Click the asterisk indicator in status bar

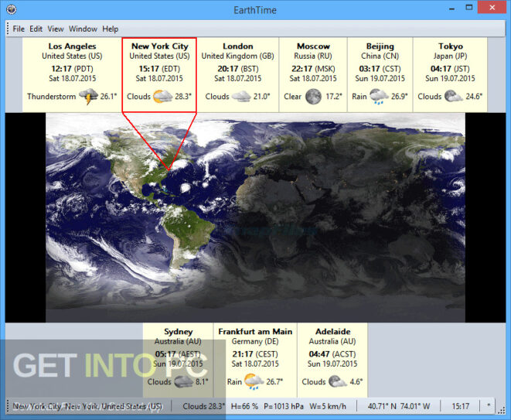point(489,405)
